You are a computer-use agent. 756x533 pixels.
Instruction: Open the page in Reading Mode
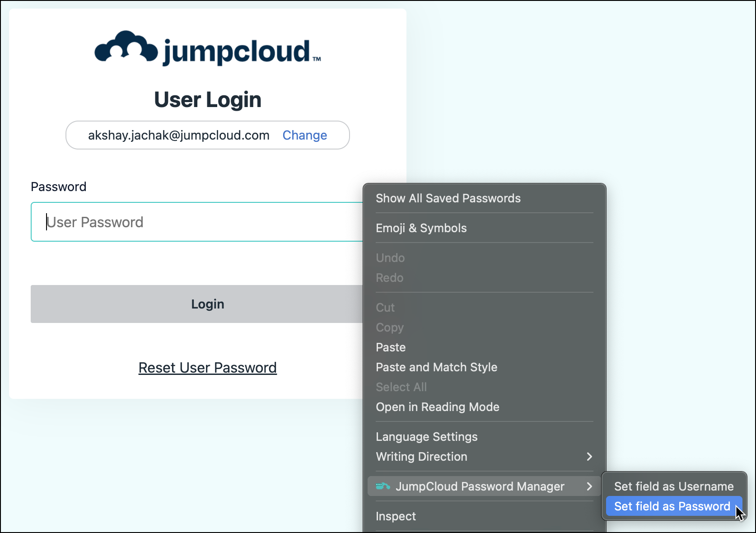(437, 407)
